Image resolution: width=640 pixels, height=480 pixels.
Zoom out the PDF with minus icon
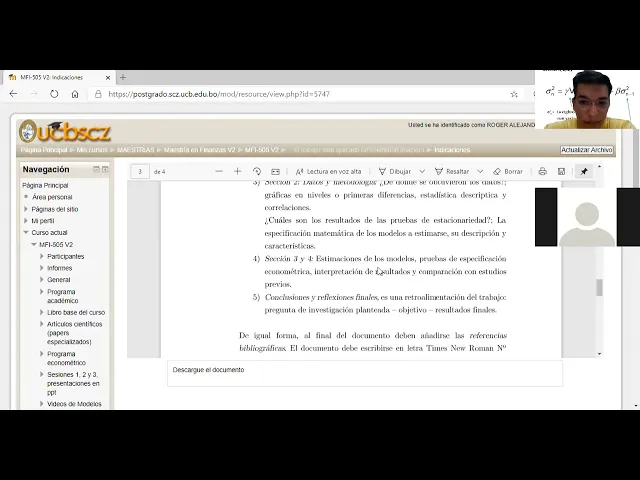[219, 171]
